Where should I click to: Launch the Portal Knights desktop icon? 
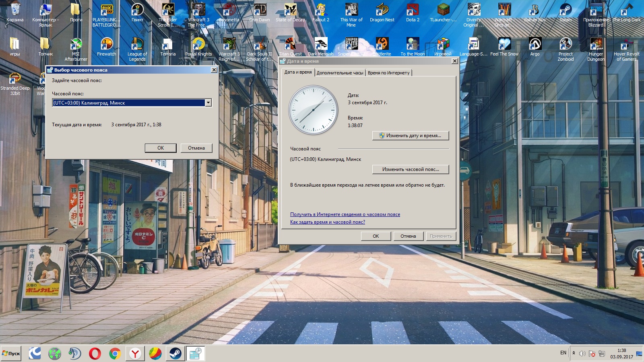point(198,47)
